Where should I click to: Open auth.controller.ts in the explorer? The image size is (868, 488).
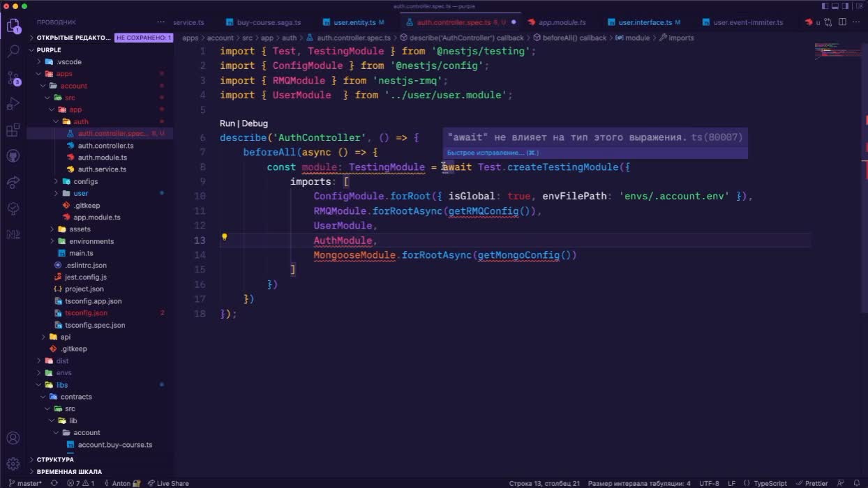click(x=105, y=146)
